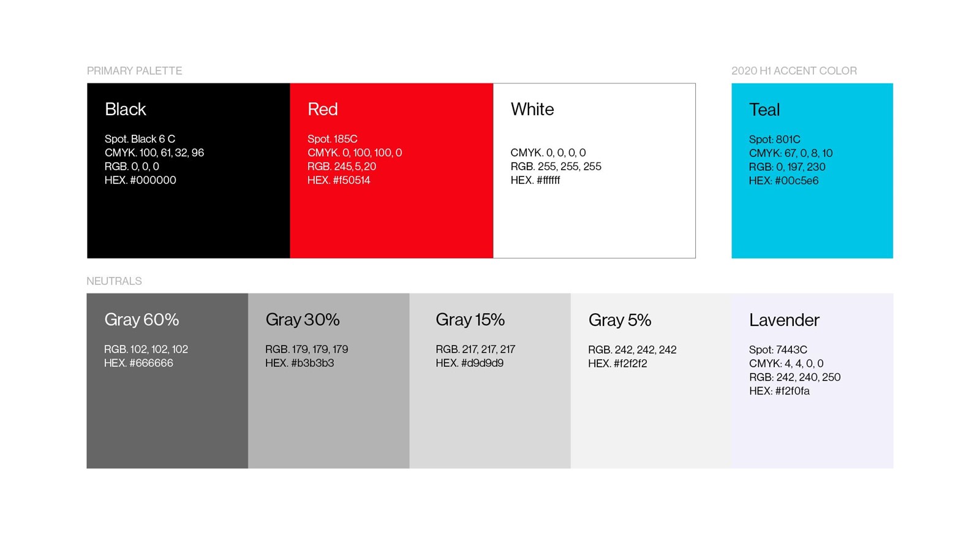This screenshot has width=980, height=552.
Task: Select the Gray 5% swatch
Action: [x=651, y=380]
